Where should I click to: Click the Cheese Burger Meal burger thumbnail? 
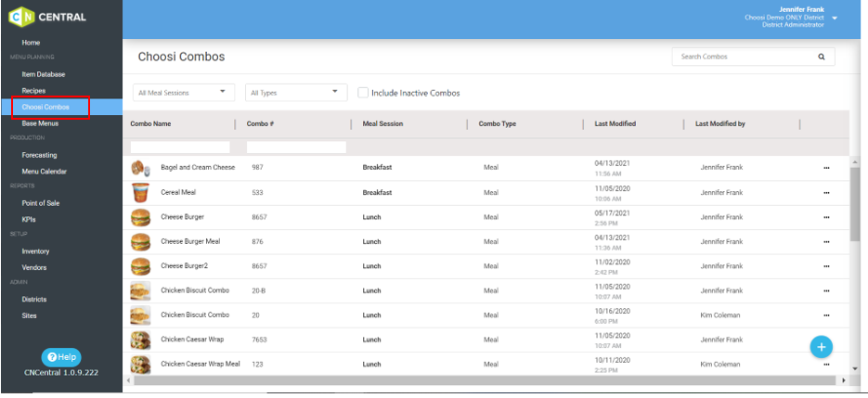coord(140,242)
